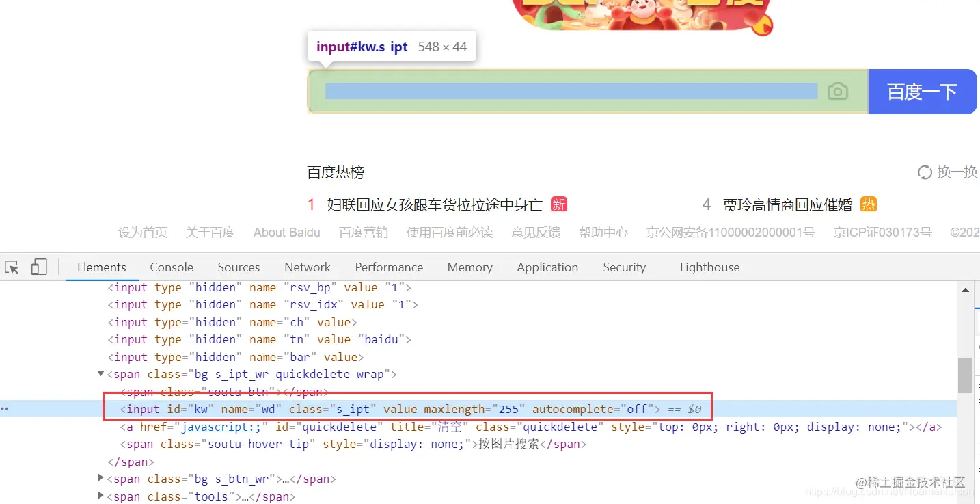Image resolution: width=980 pixels, height=504 pixels.
Task: Switch to the Console panel
Action: [x=172, y=267]
